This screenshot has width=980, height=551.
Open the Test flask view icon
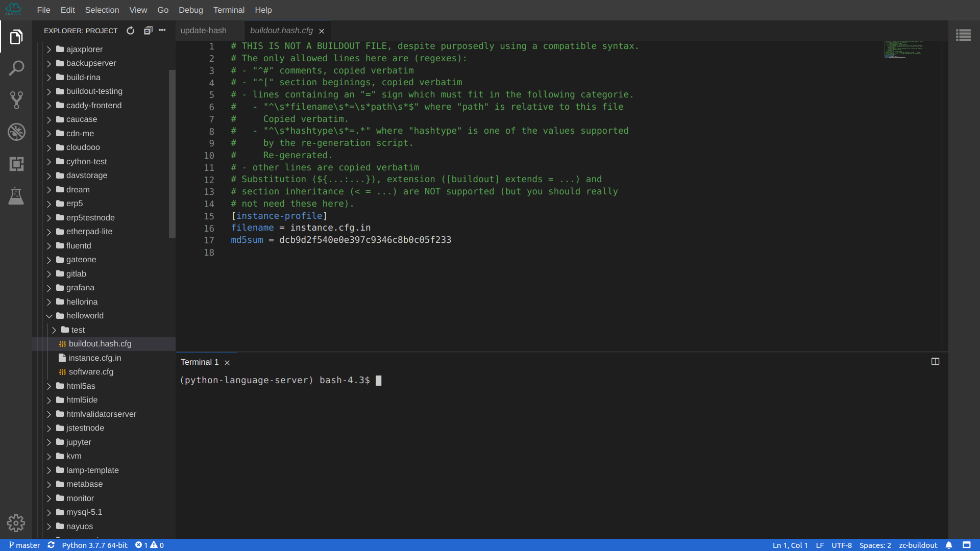click(16, 196)
